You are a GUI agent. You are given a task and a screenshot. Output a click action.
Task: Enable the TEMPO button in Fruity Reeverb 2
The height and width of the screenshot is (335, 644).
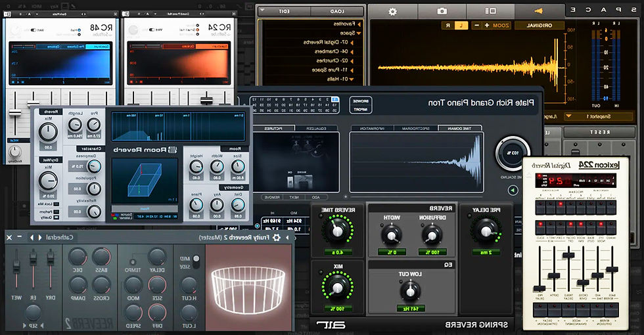click(132, 262)
